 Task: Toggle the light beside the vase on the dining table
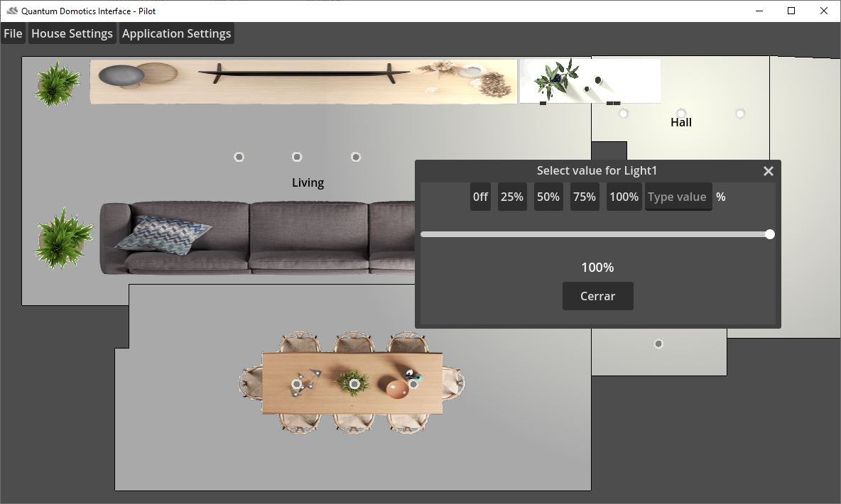pyautogui.click(x=413, y=384)
